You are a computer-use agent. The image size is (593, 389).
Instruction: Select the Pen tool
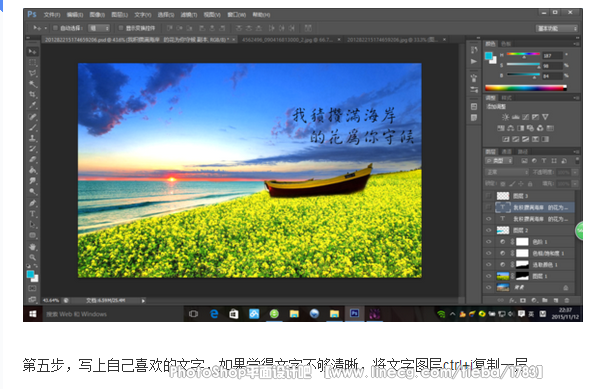33,203
